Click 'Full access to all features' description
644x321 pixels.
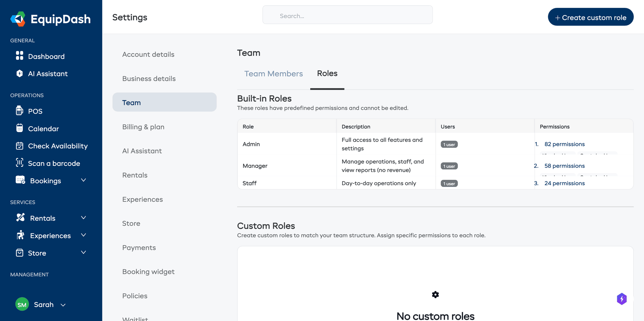pyautogui.click(x=382, y=144)
